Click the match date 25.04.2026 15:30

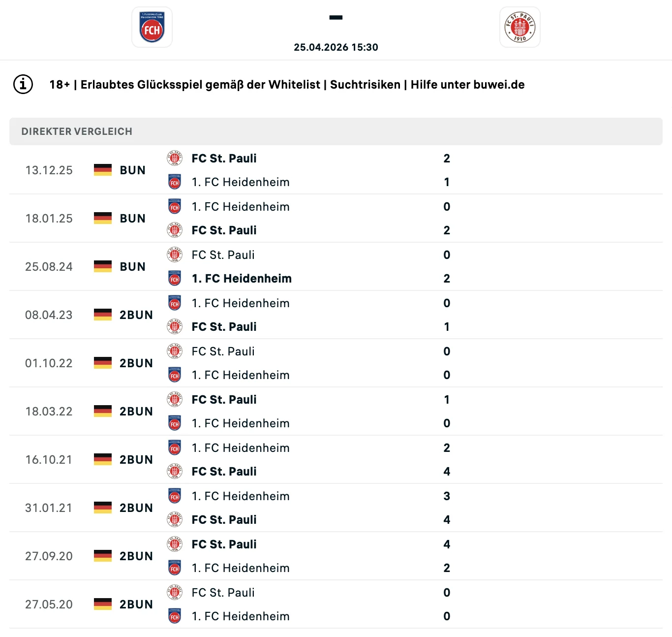point(336,47)
